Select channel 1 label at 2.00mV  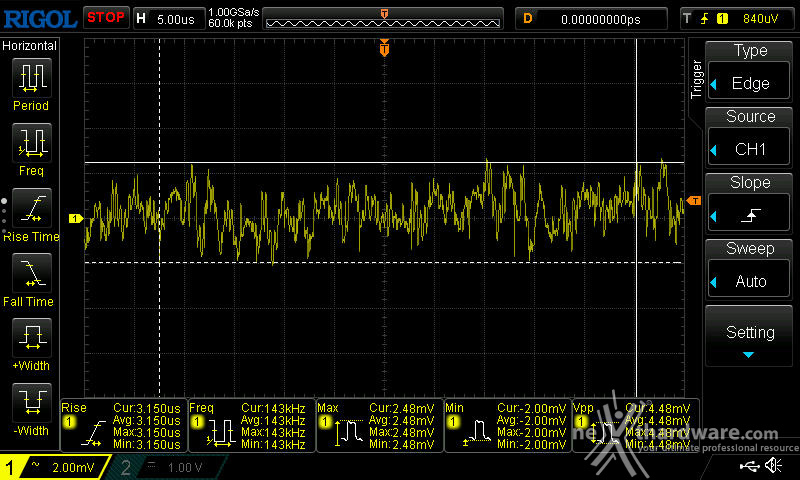coord(54,467)
